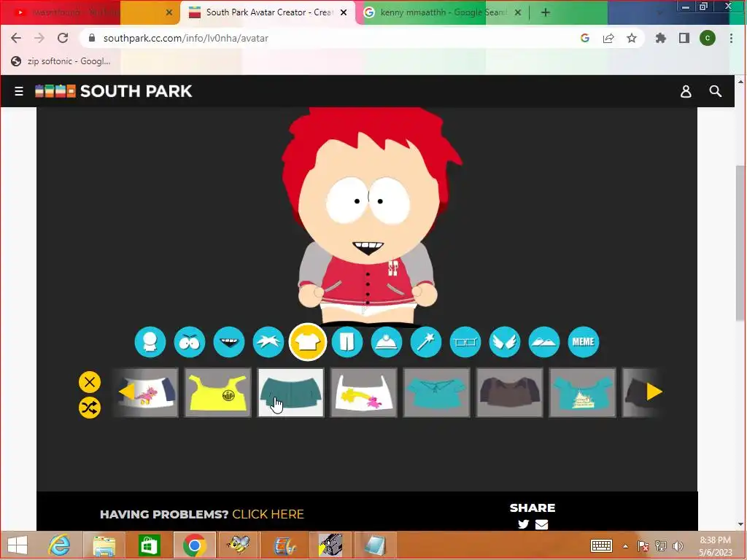Show hidden system tray icons

(625, 546)
